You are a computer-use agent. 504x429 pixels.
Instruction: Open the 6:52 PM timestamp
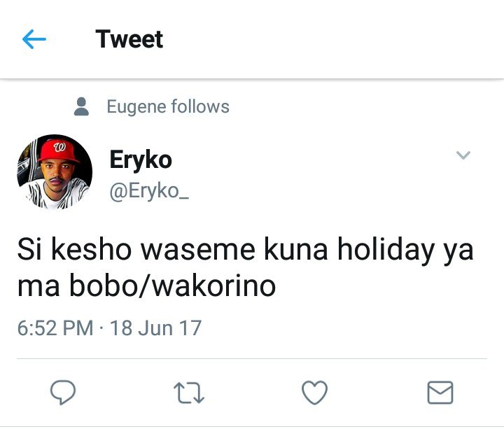(55, 328)
